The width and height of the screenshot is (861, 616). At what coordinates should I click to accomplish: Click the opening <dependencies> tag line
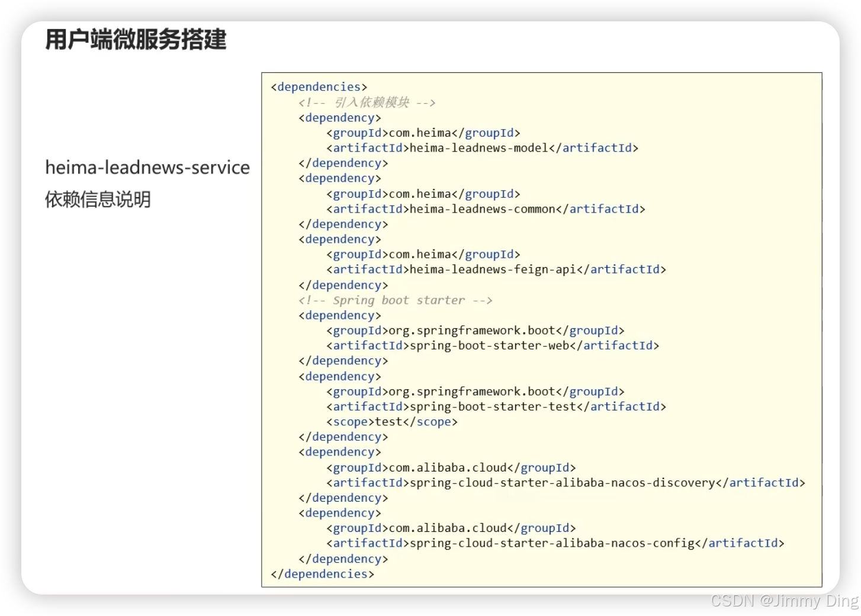[x=319, y=87]
